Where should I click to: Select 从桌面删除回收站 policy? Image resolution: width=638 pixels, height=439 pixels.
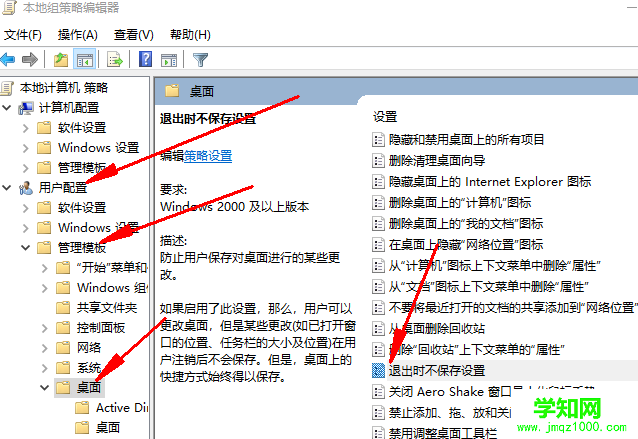click(x=437, y=329)
